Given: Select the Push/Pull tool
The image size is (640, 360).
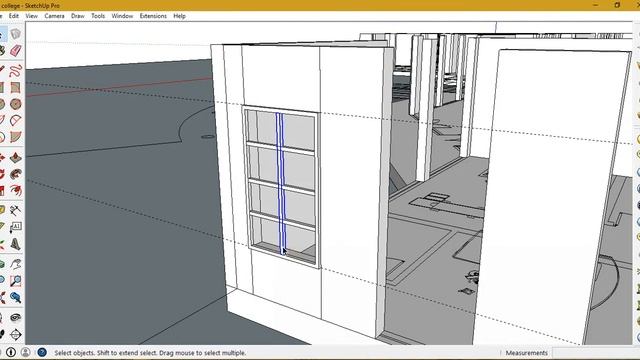Looking at the screenshot, I should (16, 157).
